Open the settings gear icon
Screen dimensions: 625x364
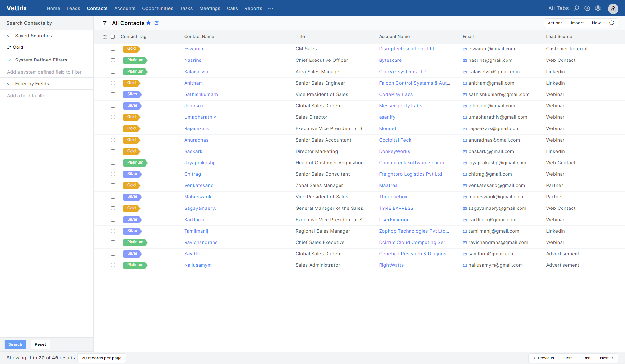click(598, 8)
